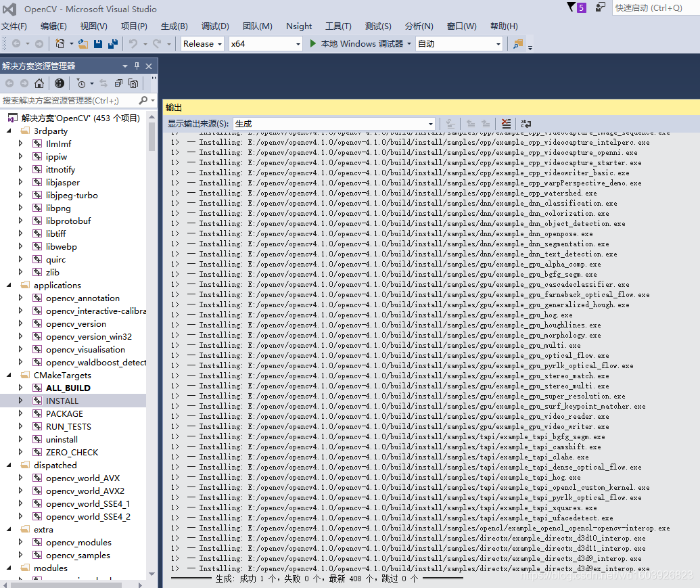700x588 pixels.
Task: Click the Redo arrow icon
Action: [157, 44]
